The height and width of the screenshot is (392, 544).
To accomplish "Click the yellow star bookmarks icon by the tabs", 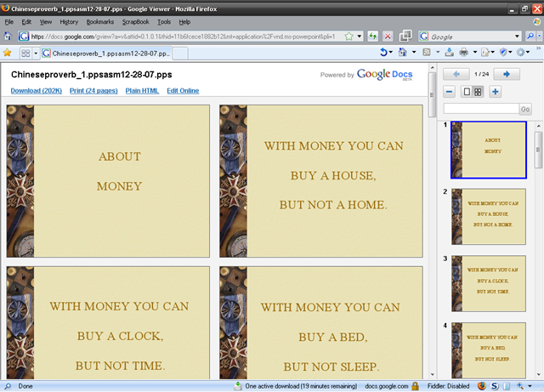I will pos(7,53).
